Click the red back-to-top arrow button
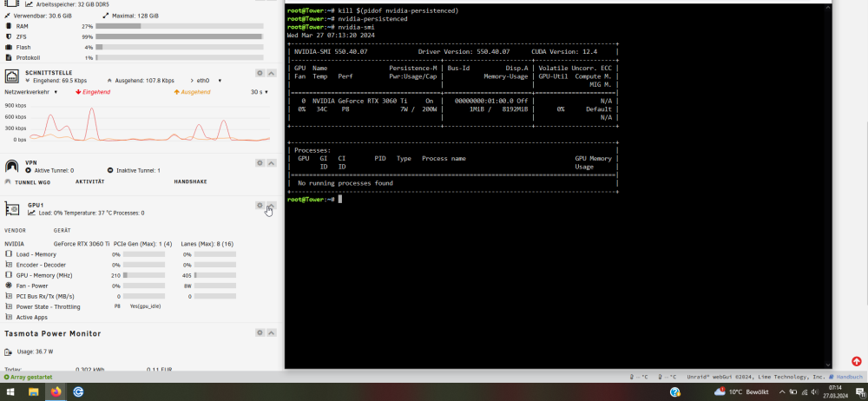 (857, 361)
